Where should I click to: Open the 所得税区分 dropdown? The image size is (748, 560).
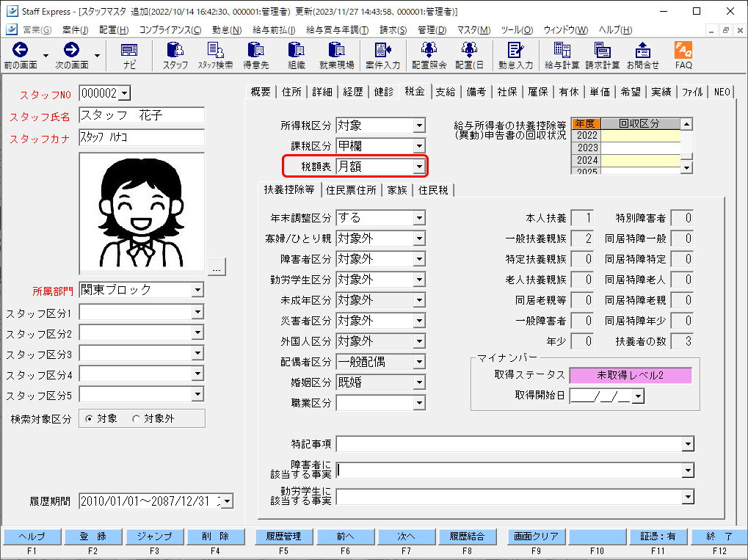419,126
